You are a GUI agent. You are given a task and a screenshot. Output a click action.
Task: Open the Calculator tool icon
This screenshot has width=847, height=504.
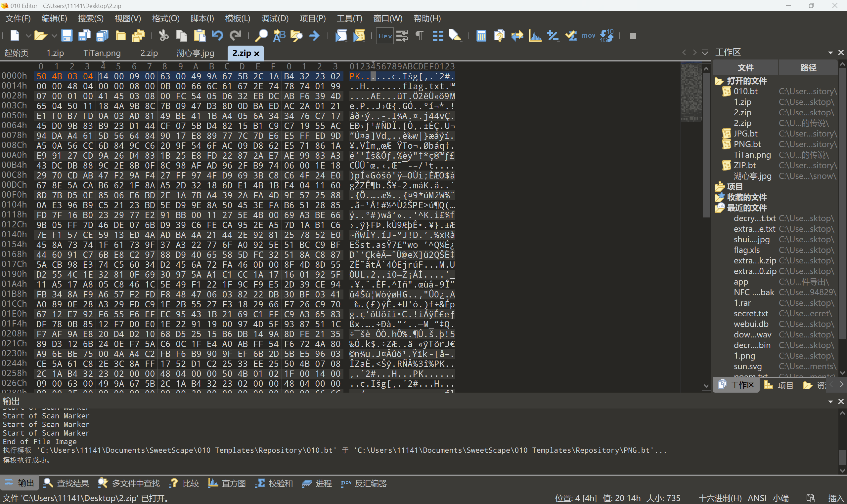click(x=481, y=36)
